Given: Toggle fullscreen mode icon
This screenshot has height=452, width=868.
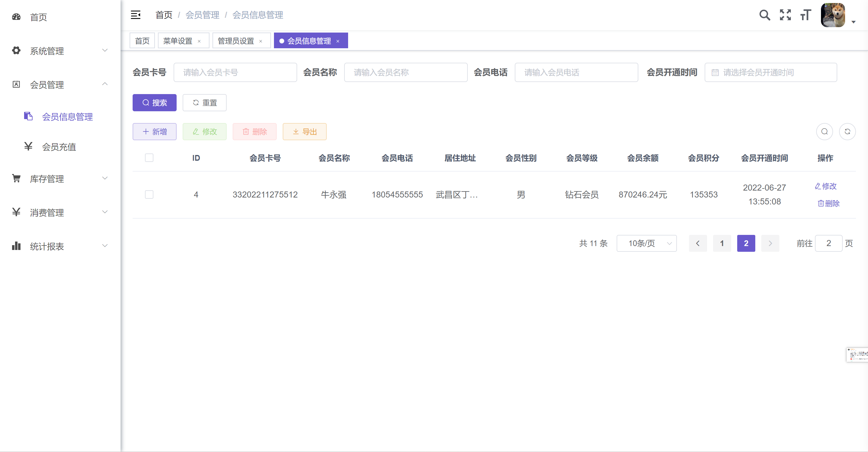Looking at the screenshot, I should tap(785, 15).
